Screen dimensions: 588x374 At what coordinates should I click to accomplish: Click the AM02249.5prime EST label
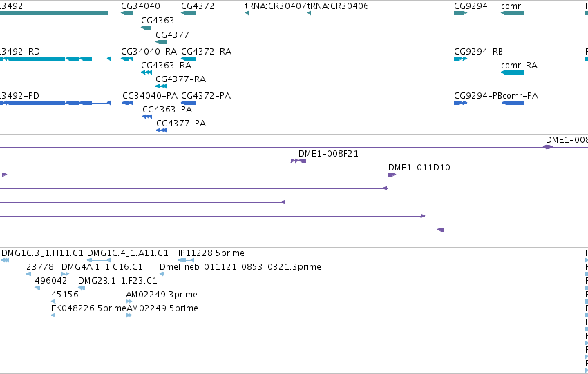(162, 308)
